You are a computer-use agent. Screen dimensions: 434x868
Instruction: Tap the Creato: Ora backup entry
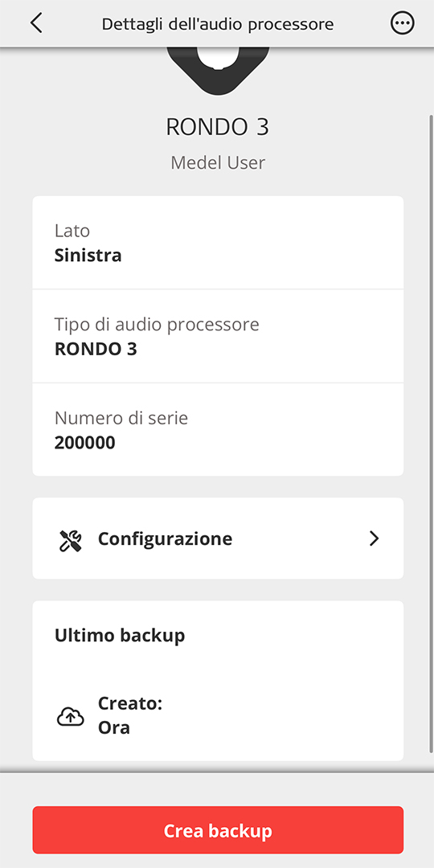[130, 715]
